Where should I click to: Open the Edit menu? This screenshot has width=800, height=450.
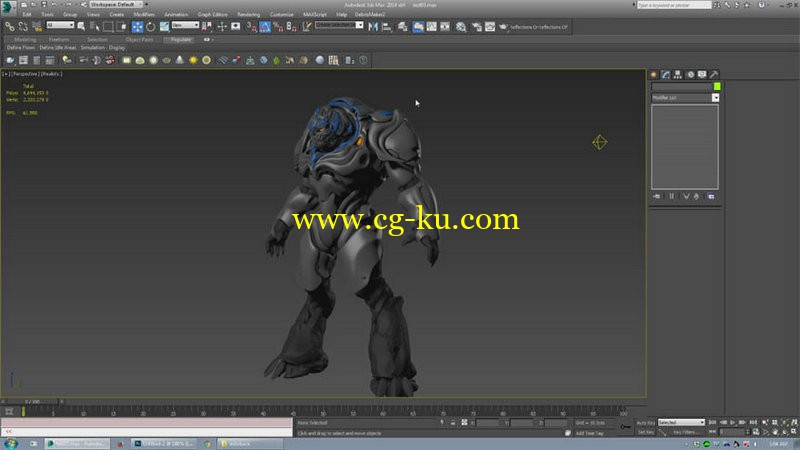27,14
